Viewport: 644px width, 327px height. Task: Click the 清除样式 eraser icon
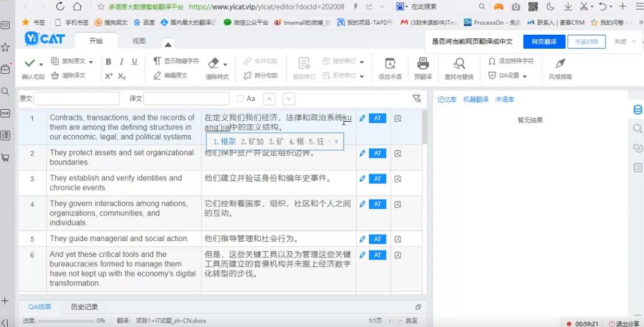(x=213, y=64)
